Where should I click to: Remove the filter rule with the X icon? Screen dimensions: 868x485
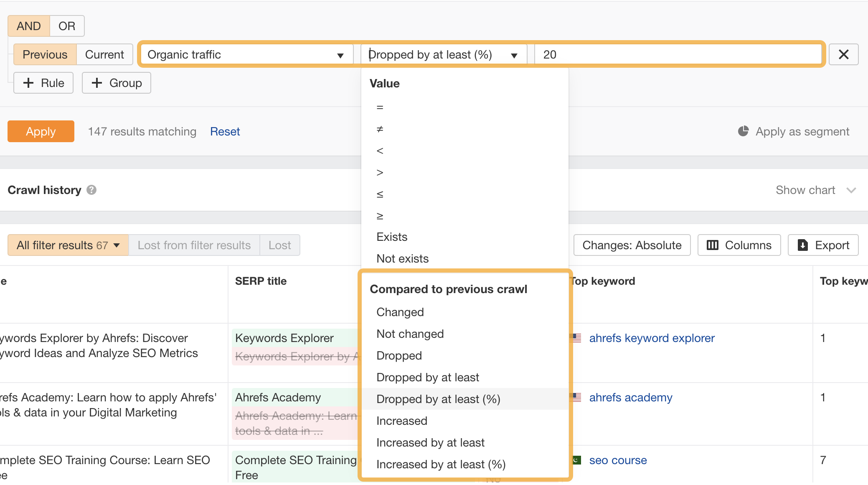[844, 54]
